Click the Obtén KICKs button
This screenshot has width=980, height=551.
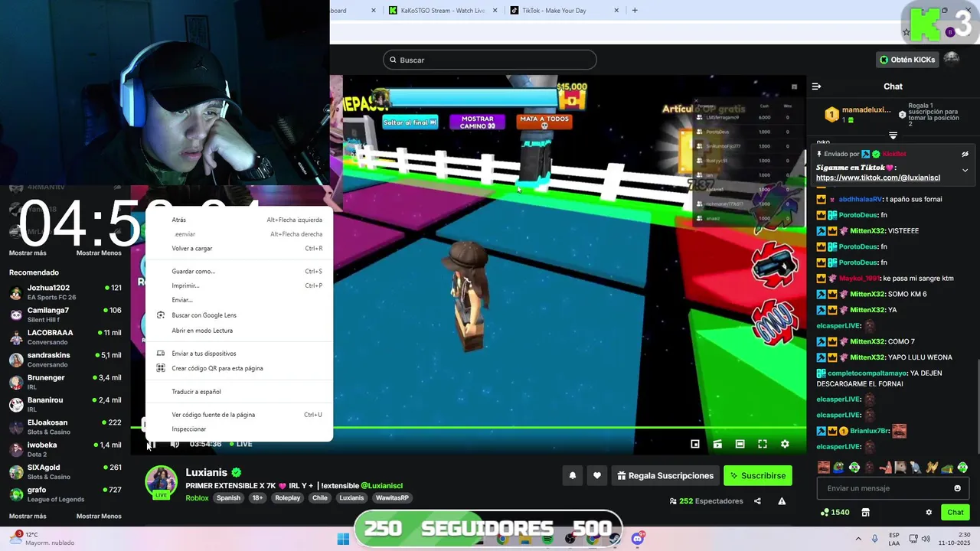(907, 60)
